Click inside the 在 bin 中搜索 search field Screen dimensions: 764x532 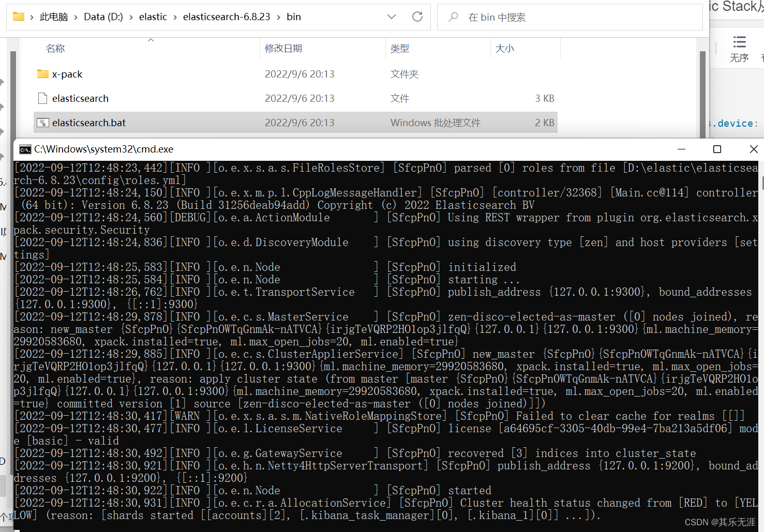coord(517,18)
